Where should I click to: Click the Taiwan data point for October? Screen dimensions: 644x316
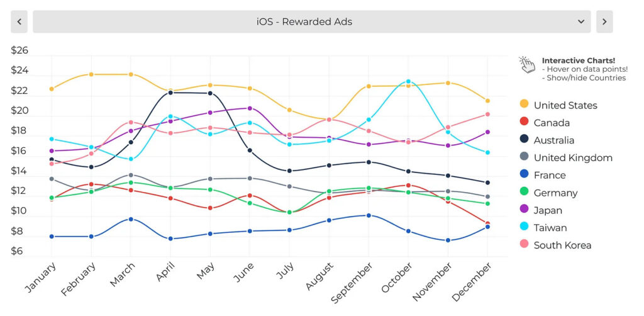pyautogui.click(x=408, y=81)
